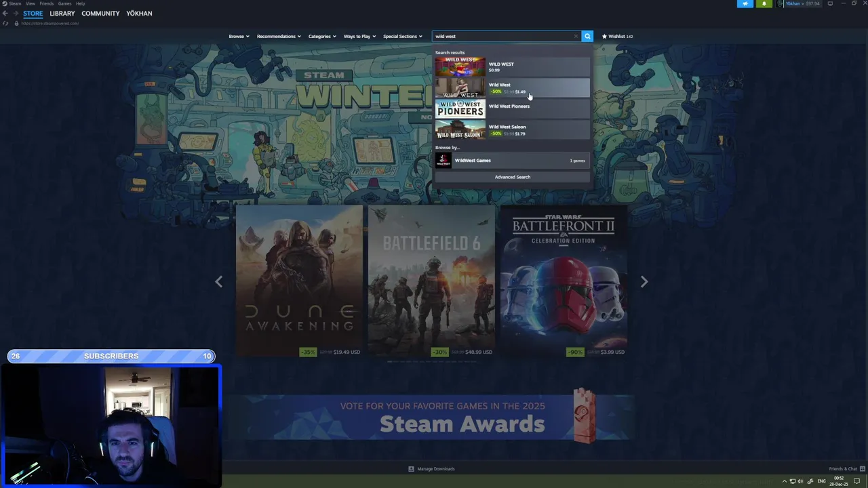Open Wild West Saloon thumbnail
Viewport: 868px width, 488px height.
pos(460,129)
